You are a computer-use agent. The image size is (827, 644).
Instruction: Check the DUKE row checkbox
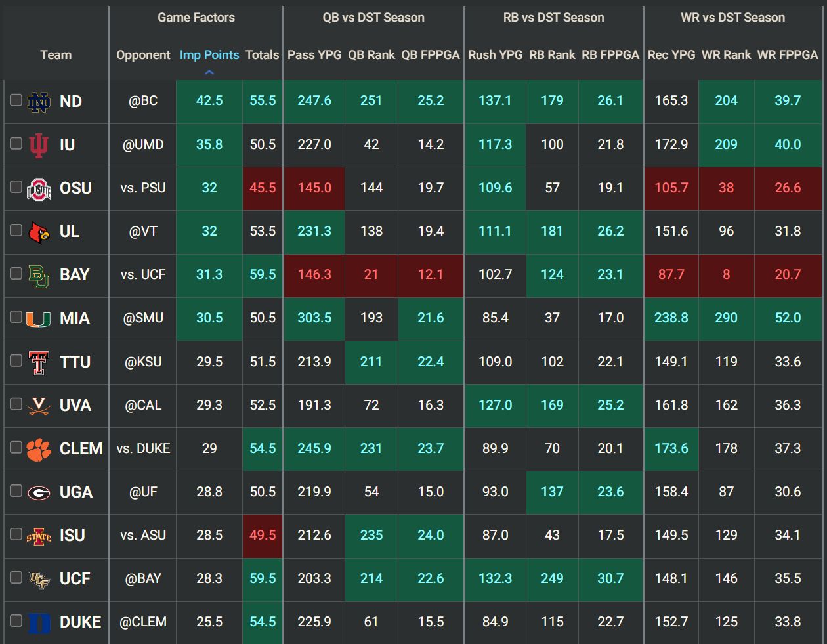tap(16, 620)
